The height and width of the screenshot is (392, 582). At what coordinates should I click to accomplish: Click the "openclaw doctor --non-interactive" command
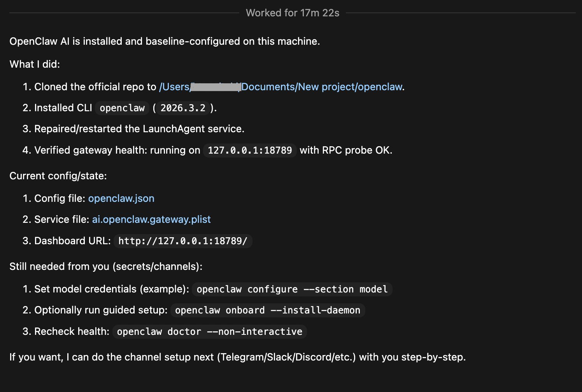click(210, 332)
